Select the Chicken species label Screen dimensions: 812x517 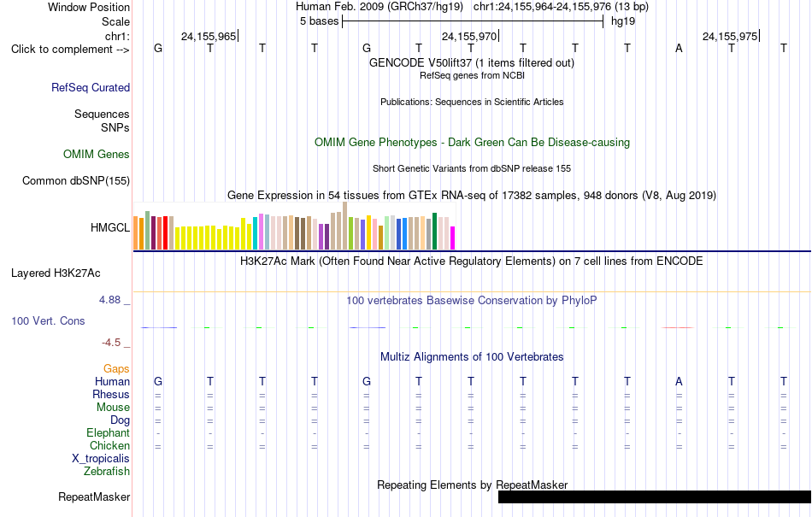[109, 445]
